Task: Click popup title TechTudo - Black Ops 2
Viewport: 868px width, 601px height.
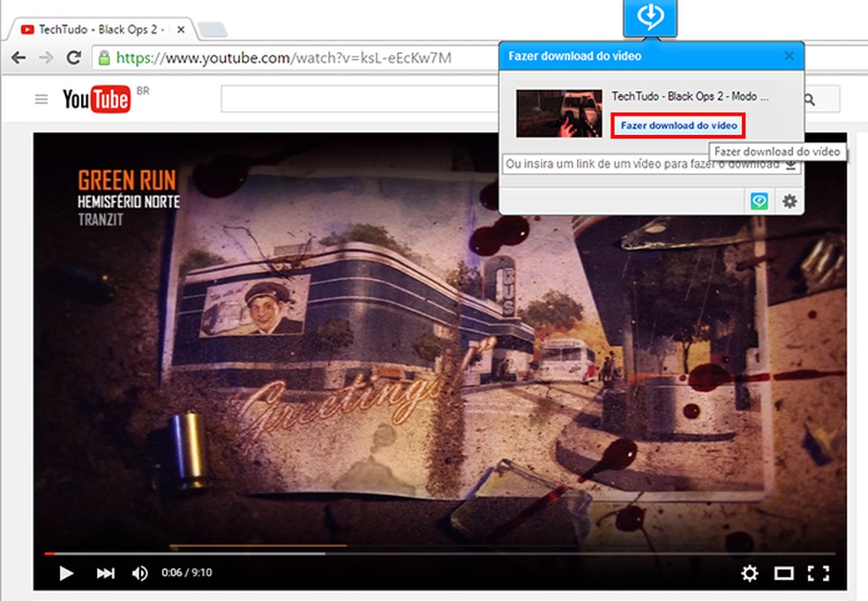Action: pos(690,96)
